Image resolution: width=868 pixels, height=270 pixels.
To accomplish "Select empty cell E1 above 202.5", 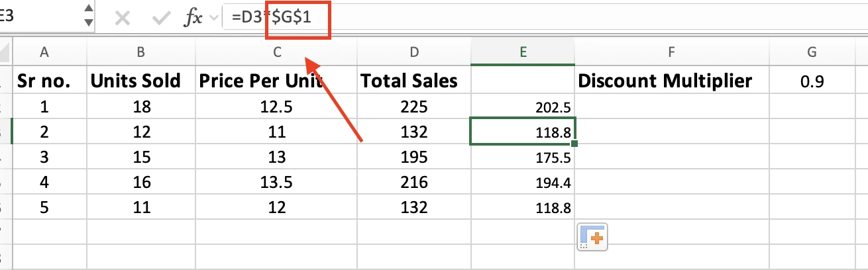I will [x=523, y=81].
